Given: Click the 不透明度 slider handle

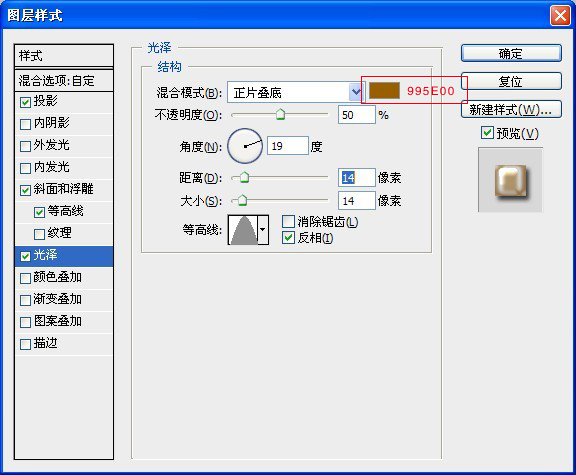Looking at the screenshot, I should click(280, 114).
